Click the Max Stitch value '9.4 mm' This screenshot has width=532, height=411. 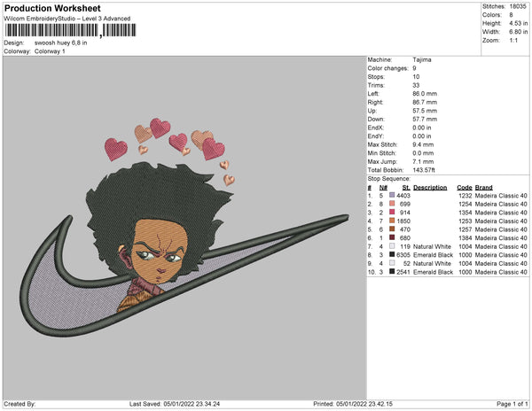[x=423, y=144]
